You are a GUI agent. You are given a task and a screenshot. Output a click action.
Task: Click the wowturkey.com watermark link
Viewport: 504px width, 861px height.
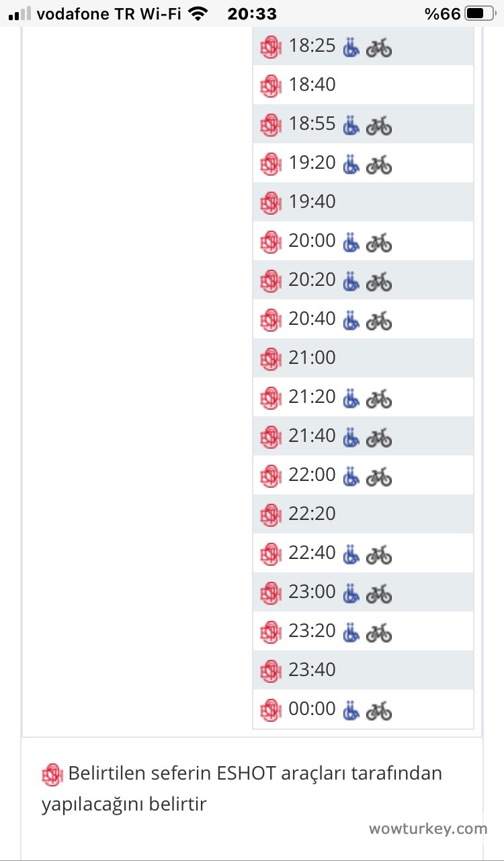pyautogui.click(x=427, y=829)
